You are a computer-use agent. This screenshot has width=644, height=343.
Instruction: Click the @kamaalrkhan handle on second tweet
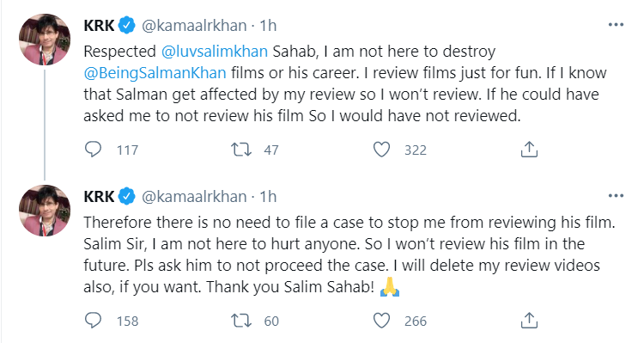[194, 197]
